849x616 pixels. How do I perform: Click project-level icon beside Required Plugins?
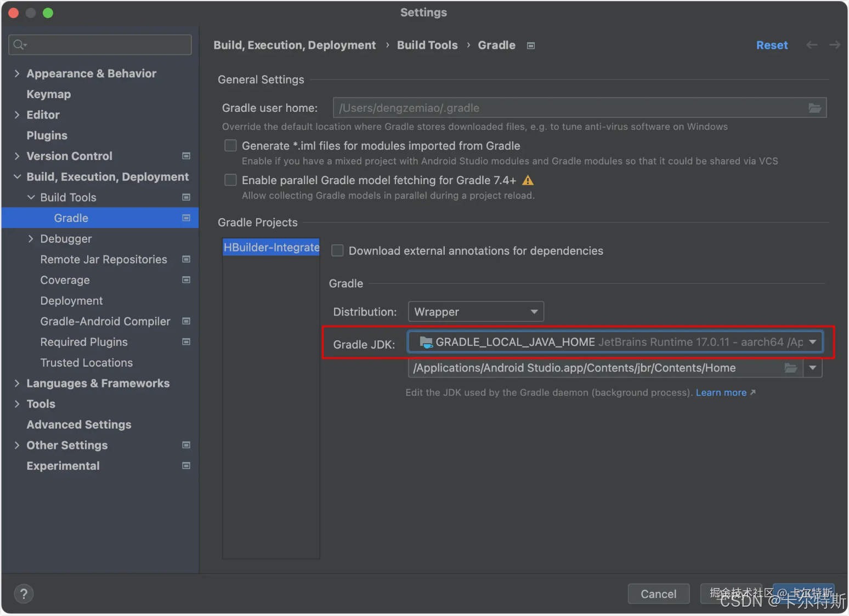pyautogui.click(x=186, y=342)
